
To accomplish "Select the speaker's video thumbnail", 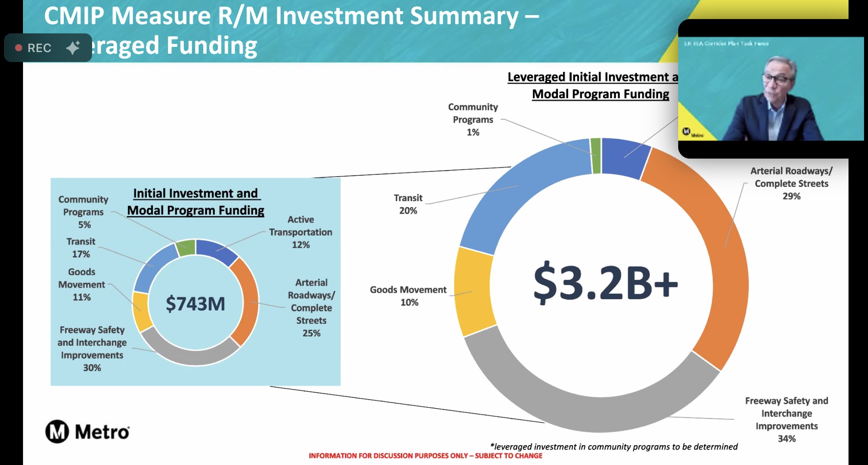I will pyautogui.click(x=770, y=89).
